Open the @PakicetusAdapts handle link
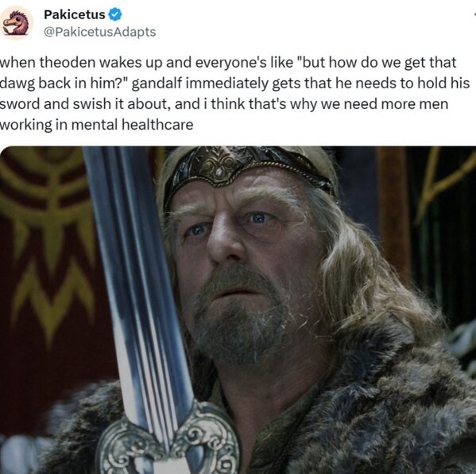The width and height of the screenshot is (476, 474). [x=100, y=32]
